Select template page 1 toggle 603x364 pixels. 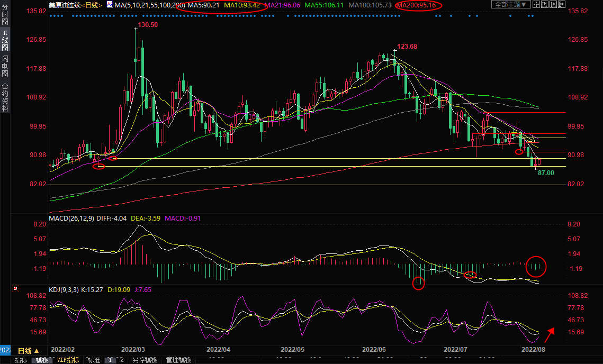pos(110,360)
